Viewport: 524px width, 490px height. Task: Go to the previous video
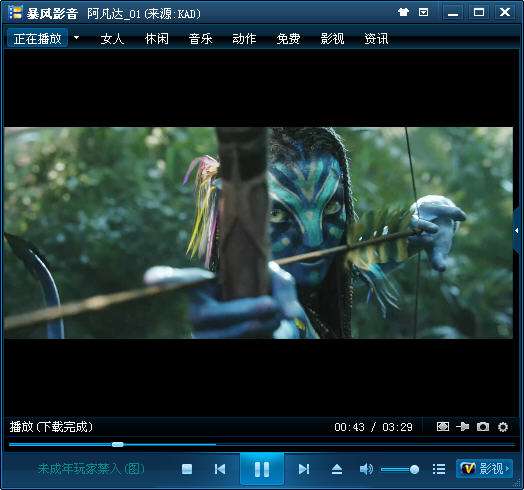[x=220, y=469]
